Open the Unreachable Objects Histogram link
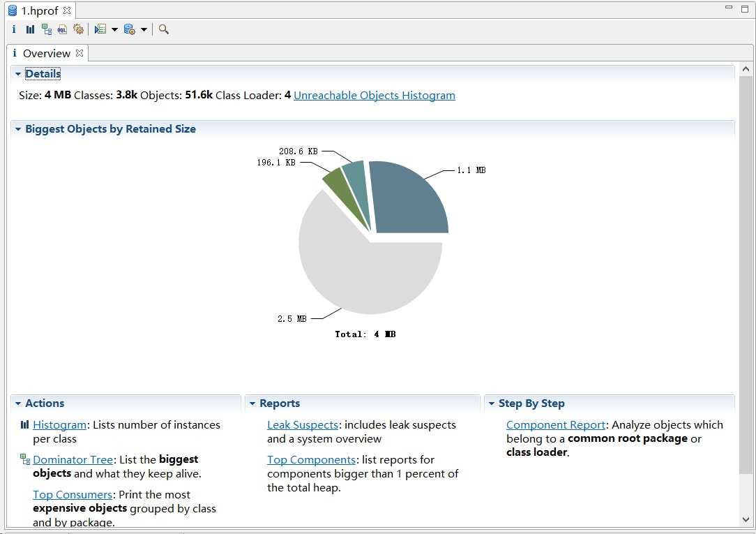This screenshot has width=756, height=534. pyautogui.click(x=374, y=96)
